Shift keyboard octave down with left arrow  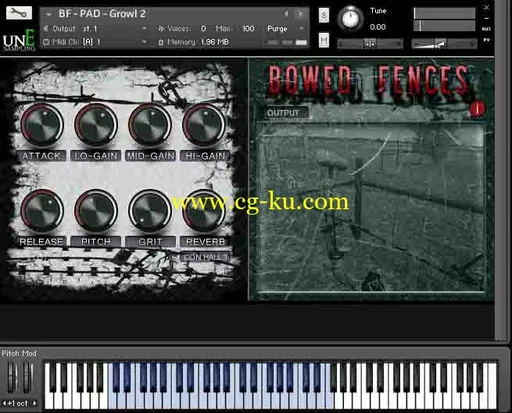coord(4,403)
